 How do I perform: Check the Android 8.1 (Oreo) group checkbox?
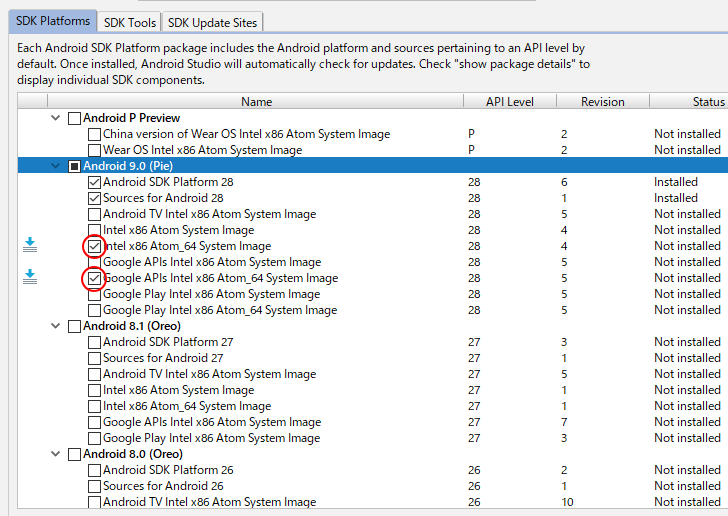point(74,327)
